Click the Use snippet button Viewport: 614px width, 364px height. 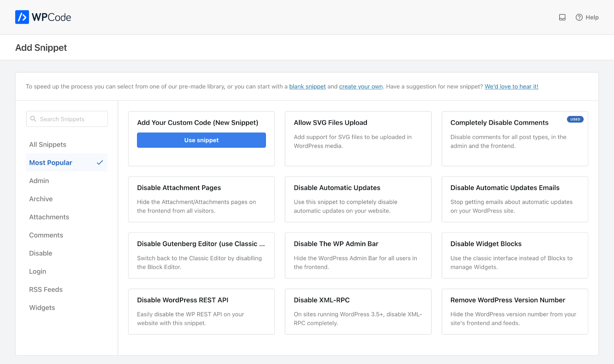[x=201, y=140]
